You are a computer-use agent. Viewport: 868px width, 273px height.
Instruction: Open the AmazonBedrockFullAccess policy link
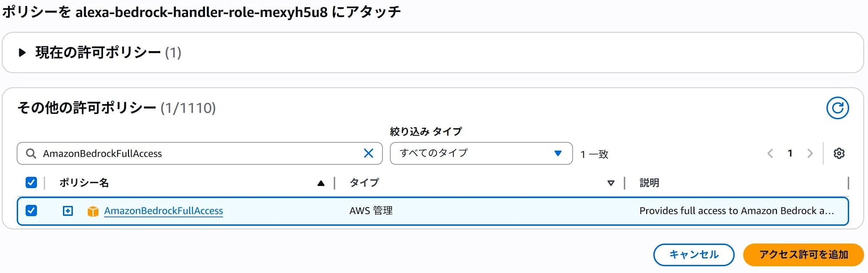(x=164, y=211)
